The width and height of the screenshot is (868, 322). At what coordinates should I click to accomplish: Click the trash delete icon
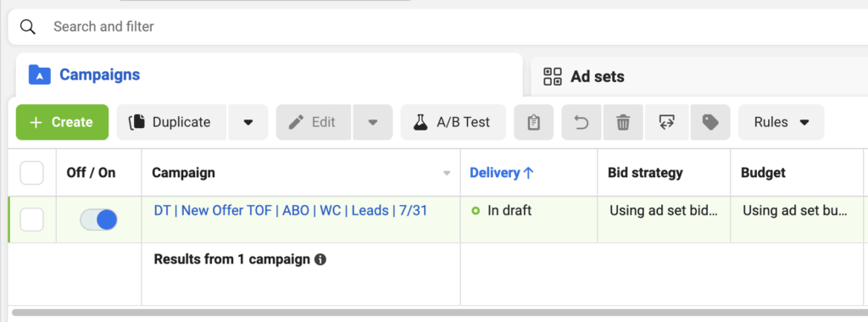(x=623, y=122)
